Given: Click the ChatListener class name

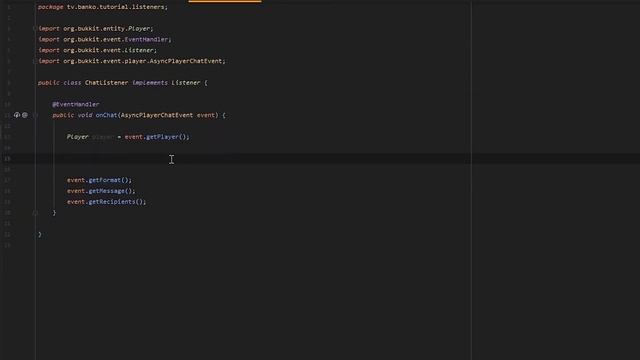Looking at the screenshot, I should (106, 83).
